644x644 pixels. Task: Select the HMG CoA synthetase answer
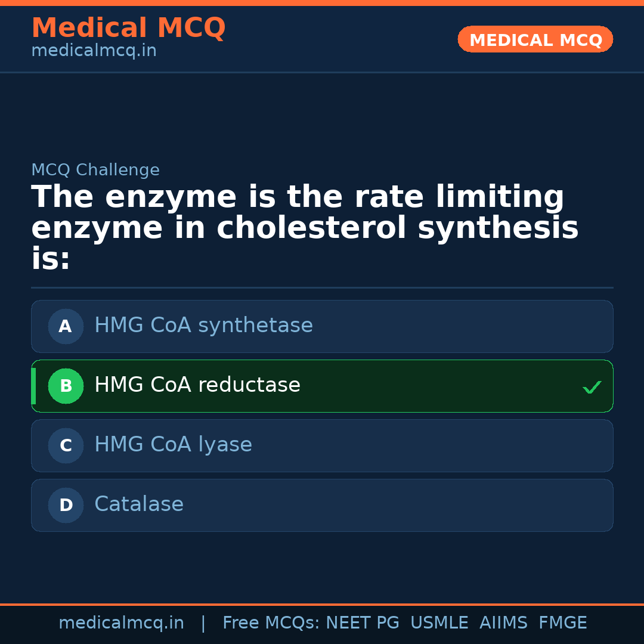coord(203,326)
